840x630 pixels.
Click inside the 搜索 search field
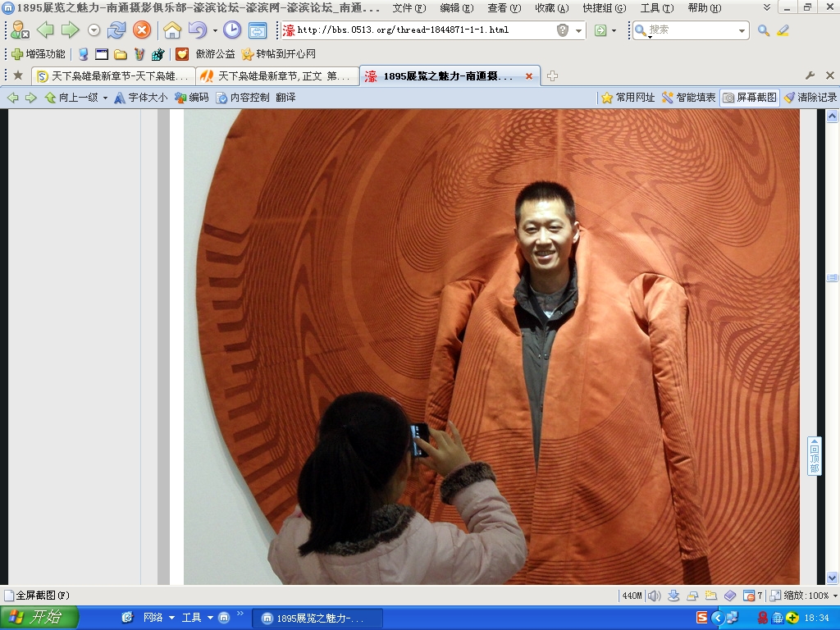point(691,30)
